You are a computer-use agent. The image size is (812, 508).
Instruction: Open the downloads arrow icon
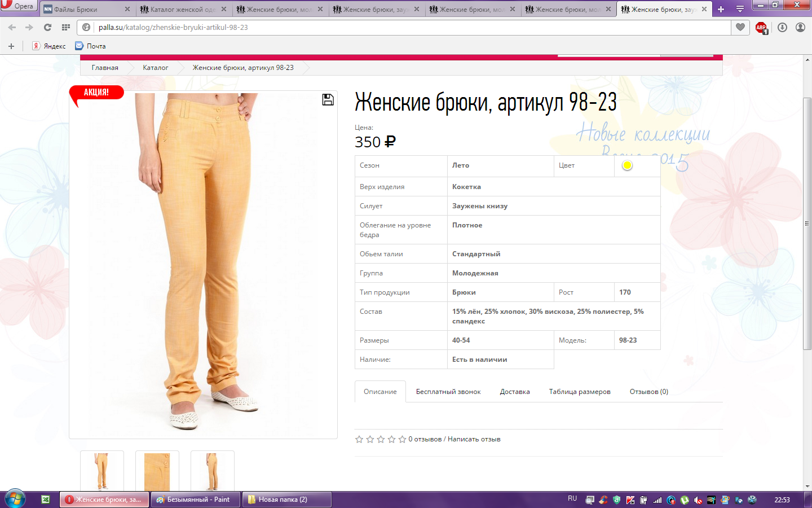pyautogui.click(x=782, y=27)
